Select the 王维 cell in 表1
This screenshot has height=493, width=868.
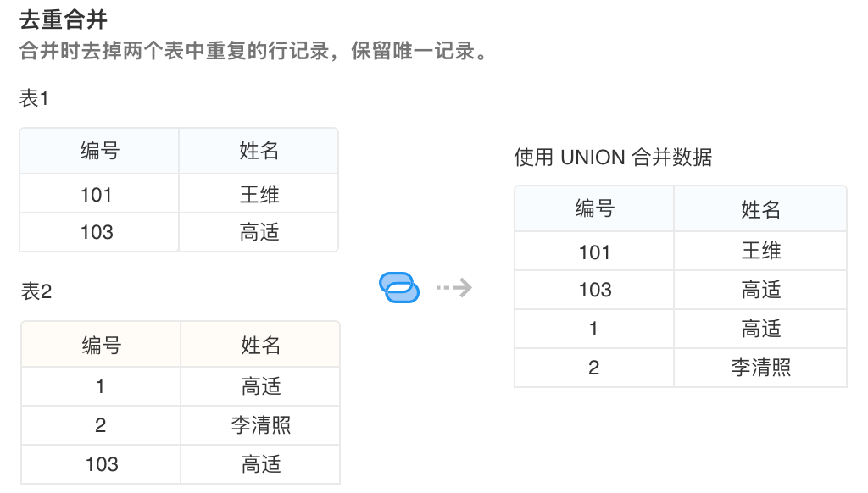259,195
